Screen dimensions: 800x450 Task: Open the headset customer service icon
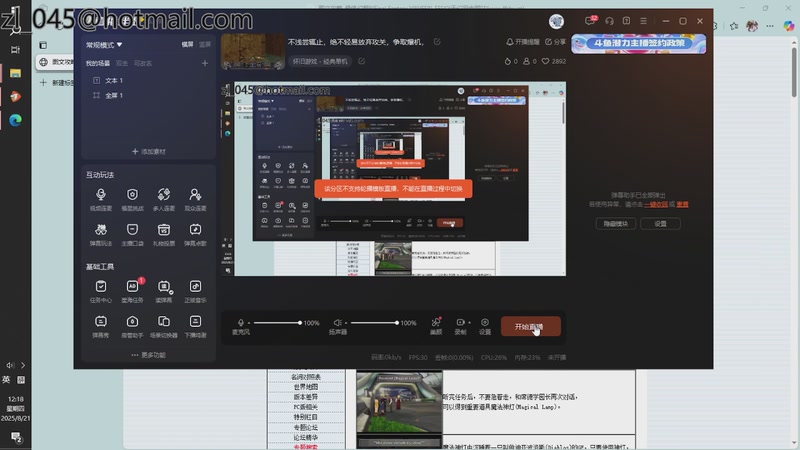pos(609,21)
